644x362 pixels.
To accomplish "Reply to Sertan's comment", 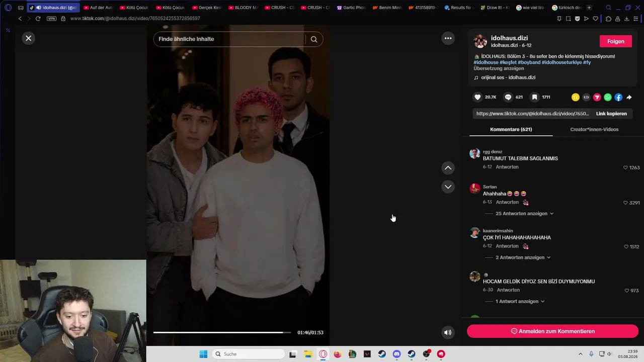I will tap(507, 202).
